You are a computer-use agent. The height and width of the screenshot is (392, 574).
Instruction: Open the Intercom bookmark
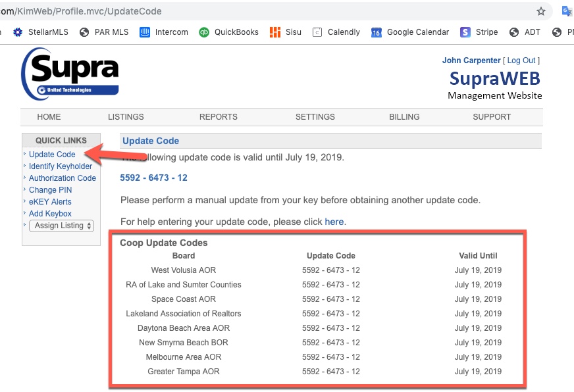tap(164, 32)
